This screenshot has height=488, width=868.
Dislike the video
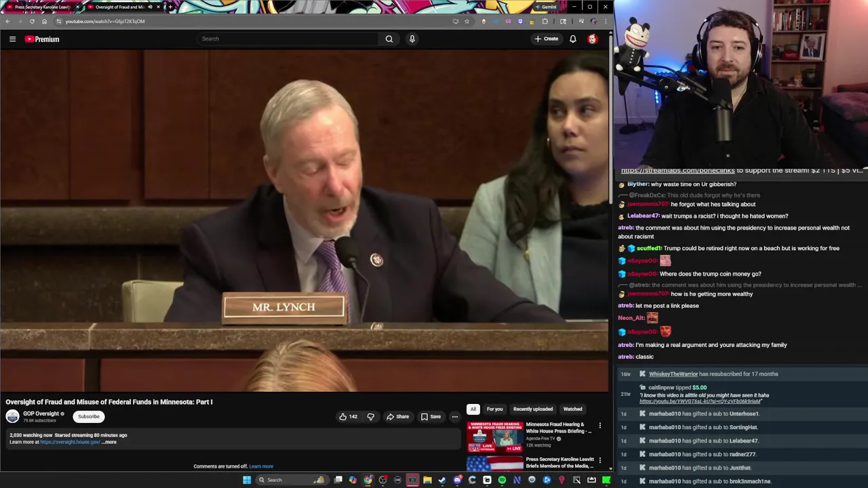click(x=370, y=417)
